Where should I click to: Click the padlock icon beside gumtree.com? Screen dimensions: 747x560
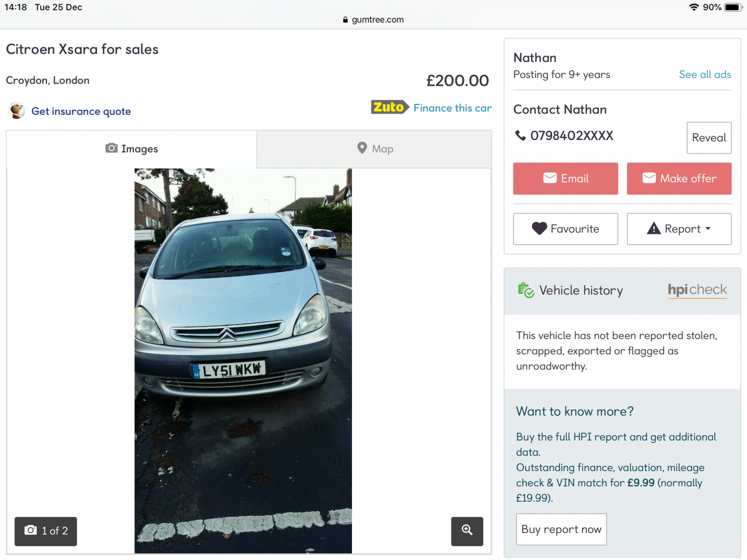point(345,20)
